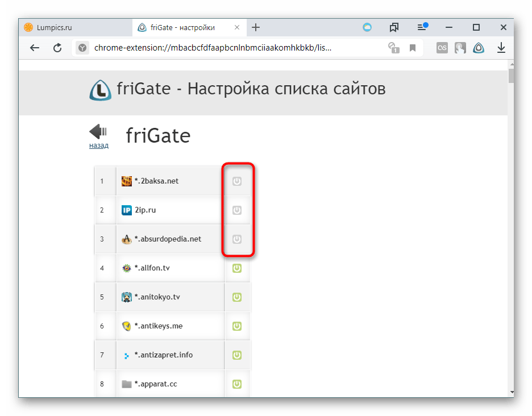Select the *.2baksa.net entry text

pyautogui.click(x=156, y=181)
